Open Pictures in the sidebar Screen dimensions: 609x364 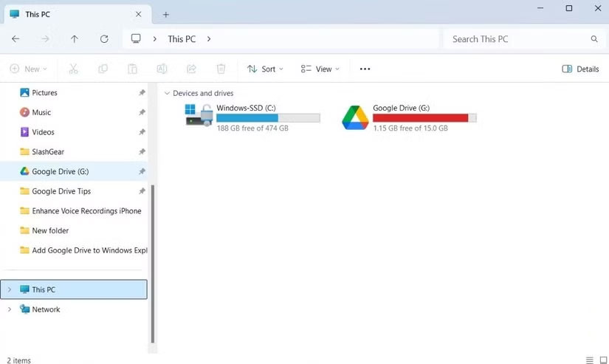(x=44, y=92)
